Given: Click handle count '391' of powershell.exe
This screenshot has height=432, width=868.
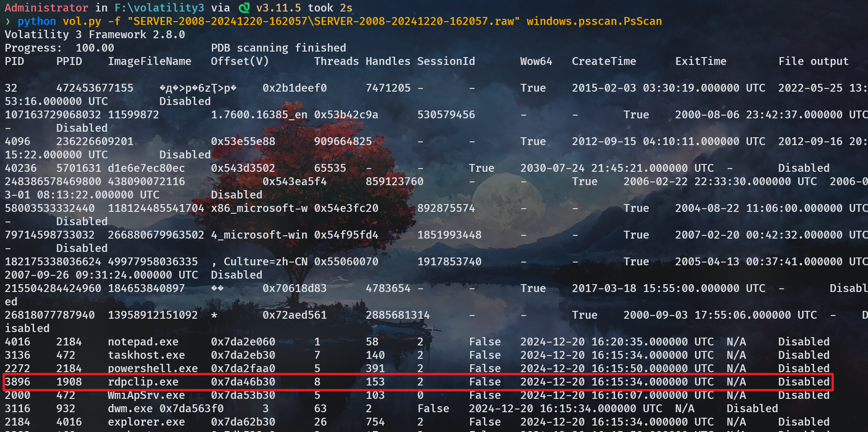Looking at the screenshot, I should point(375,368).
